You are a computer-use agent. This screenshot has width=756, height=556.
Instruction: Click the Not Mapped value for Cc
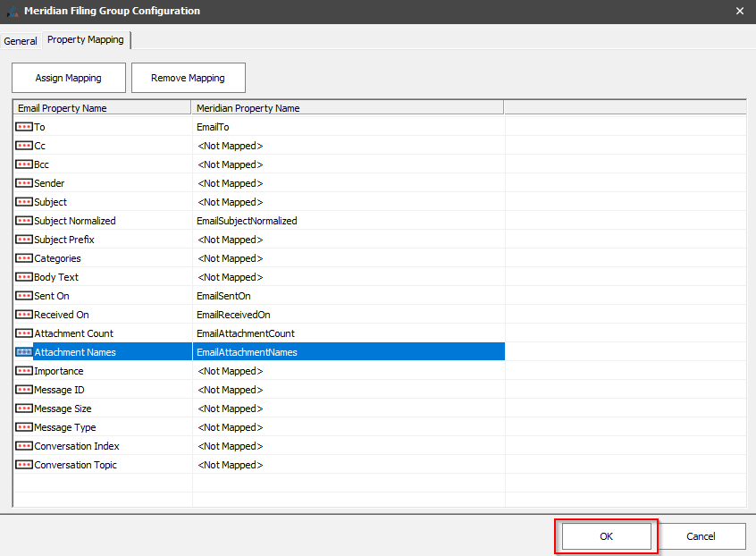tap(231, 146)
